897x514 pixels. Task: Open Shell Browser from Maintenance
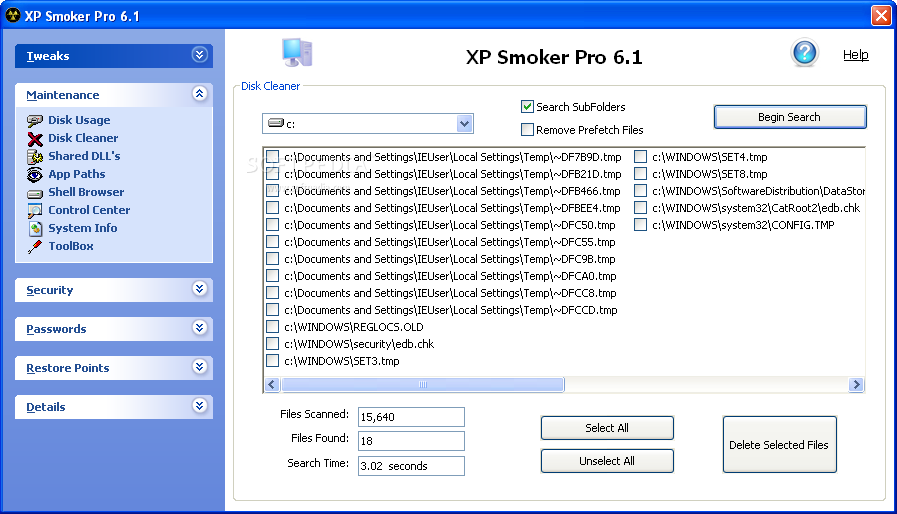click(x=86, y=192)
